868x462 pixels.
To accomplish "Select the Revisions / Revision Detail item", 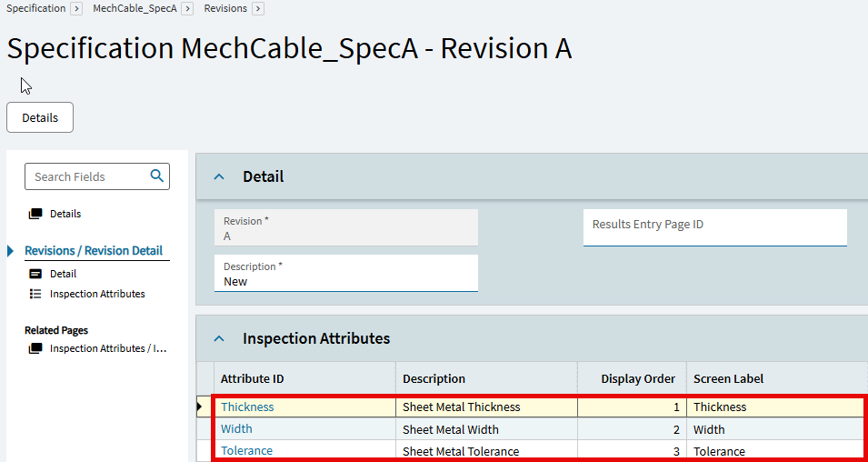I will pyautogui.click(x=94, y=251).
